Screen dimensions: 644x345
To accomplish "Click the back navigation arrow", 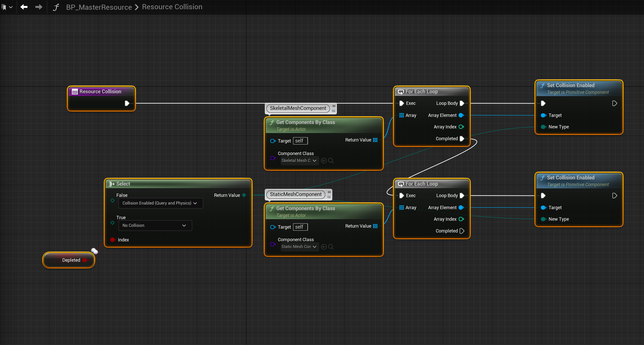I will [24, 7].
